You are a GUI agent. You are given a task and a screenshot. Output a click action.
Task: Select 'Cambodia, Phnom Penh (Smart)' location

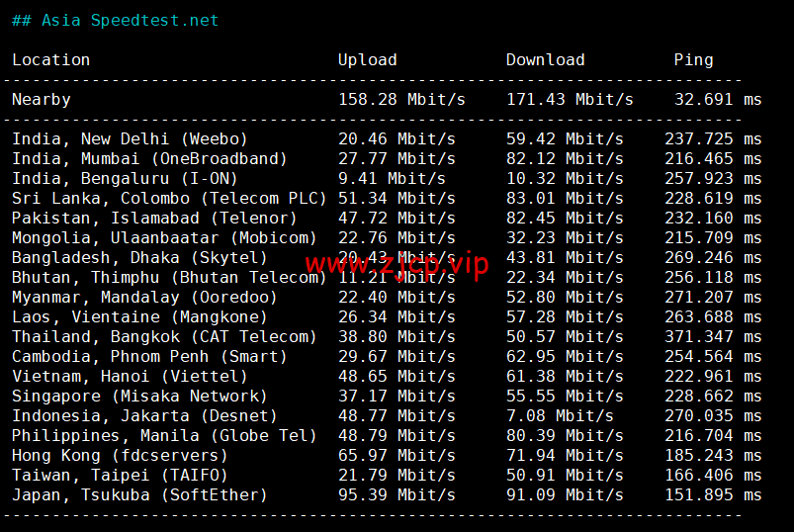(x=149, y=356)
